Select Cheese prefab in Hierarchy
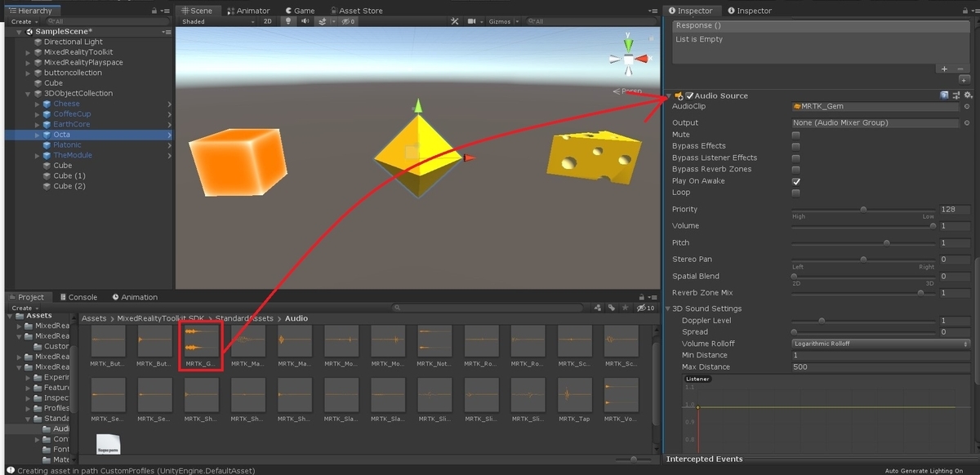 67,104
